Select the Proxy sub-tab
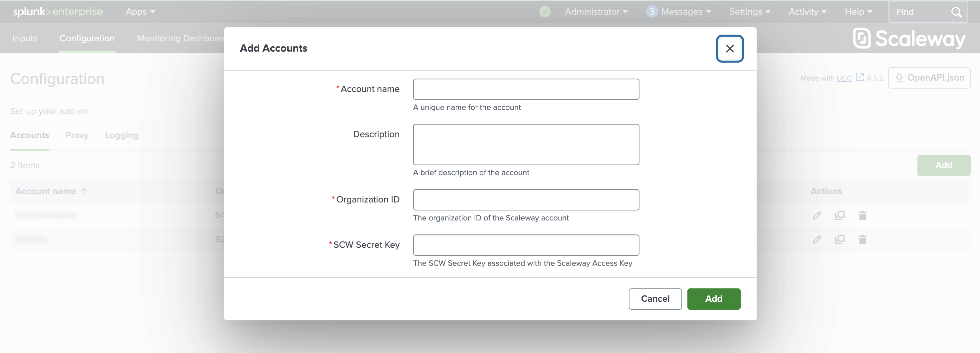 point(77,135)
